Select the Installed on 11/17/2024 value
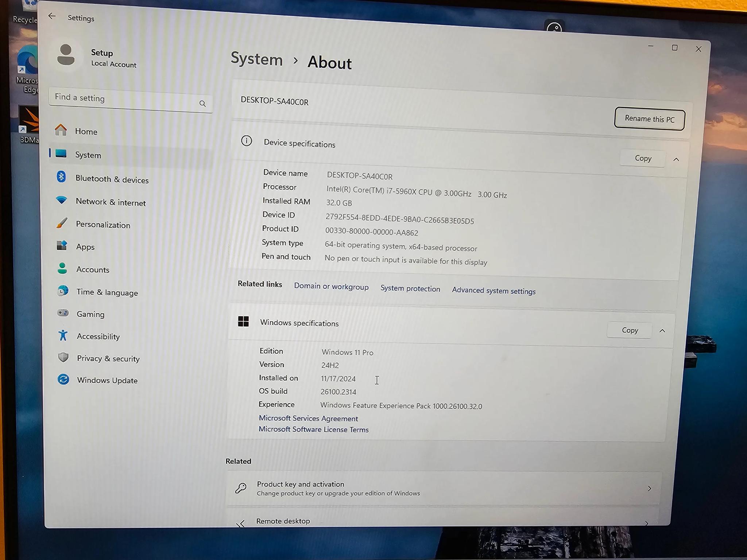Screen dimensions: 747x560 pos(338,378)
